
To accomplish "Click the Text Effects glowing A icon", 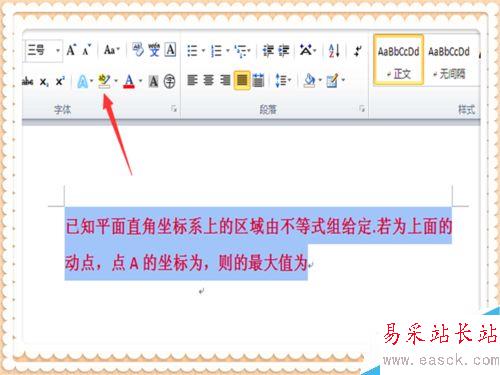I will [82, 81].
